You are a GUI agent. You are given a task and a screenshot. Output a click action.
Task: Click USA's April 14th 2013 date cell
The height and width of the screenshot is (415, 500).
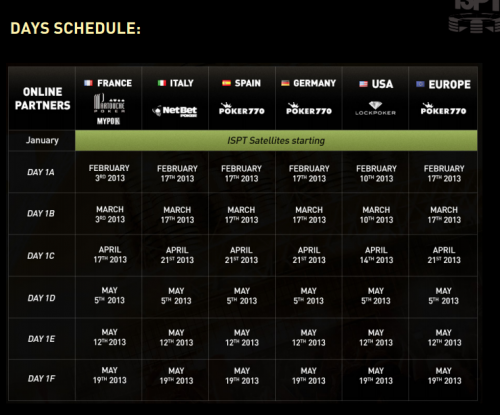tap(376, 255)
